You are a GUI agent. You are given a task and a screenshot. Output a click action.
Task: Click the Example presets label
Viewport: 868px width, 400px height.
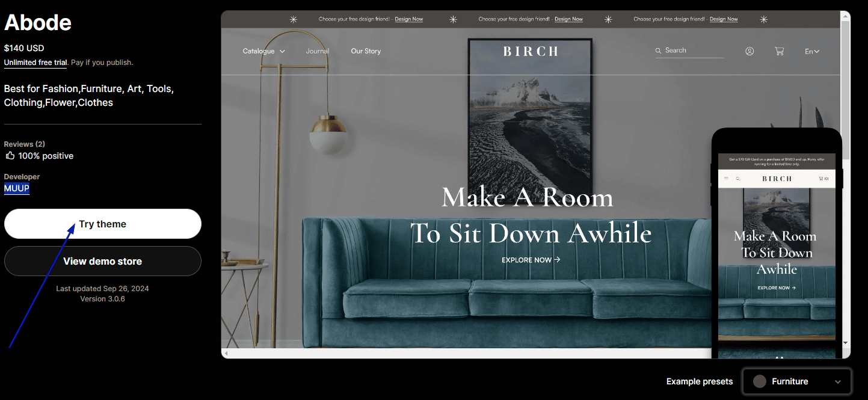coord(700,381)
